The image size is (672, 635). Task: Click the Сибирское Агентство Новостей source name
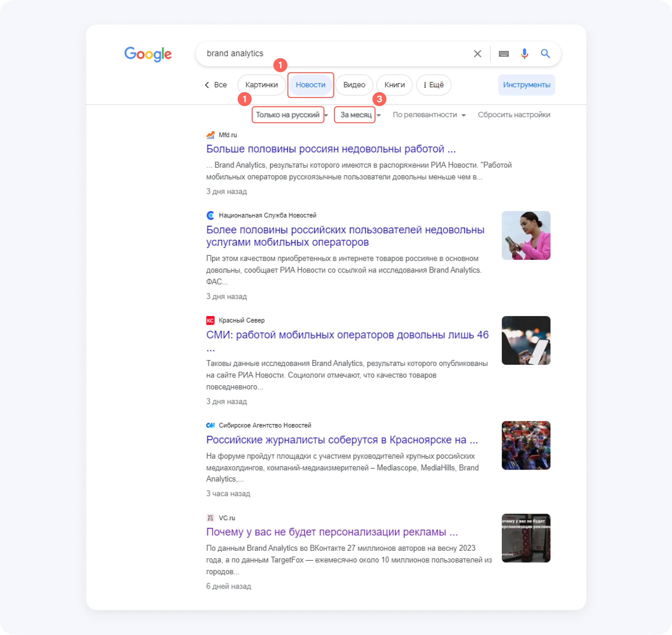[265, 425]
